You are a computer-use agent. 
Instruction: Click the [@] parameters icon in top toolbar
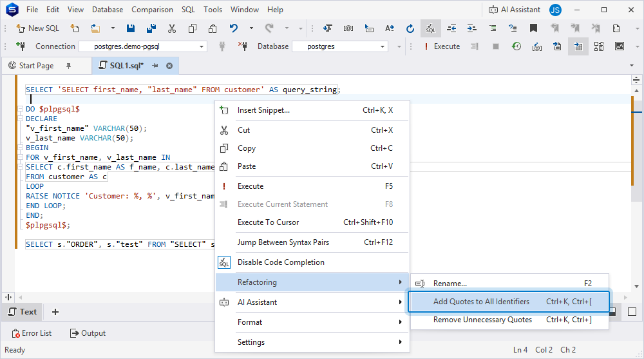(x=348, y=28)
